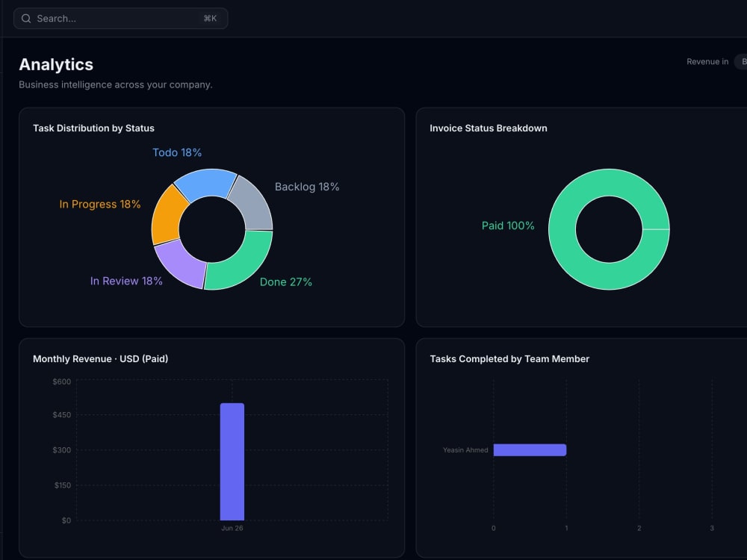Click the Monthly Revenue · USD (Paid) title
Screen dimensions: 747x560
pyautogui.click(x=101, y=358)
